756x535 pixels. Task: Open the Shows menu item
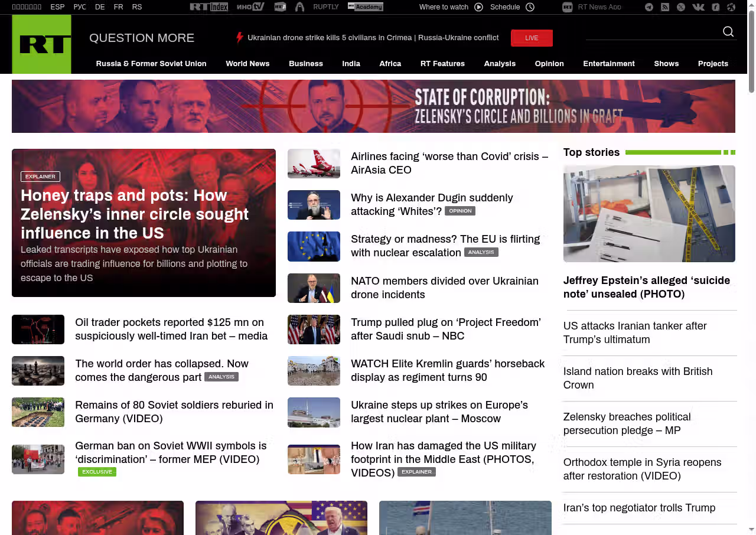tap(666, 64)
